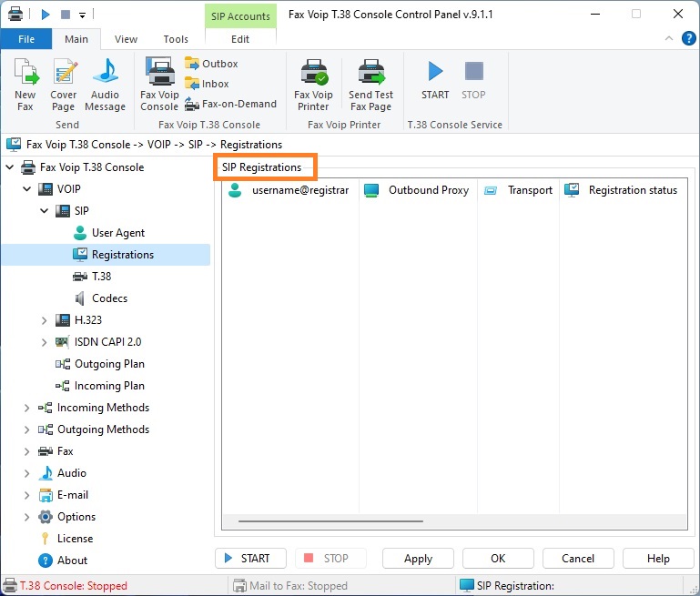Expand the E-mail tree node
Viewport: 700px width, 596px height.
pos(26,495)
